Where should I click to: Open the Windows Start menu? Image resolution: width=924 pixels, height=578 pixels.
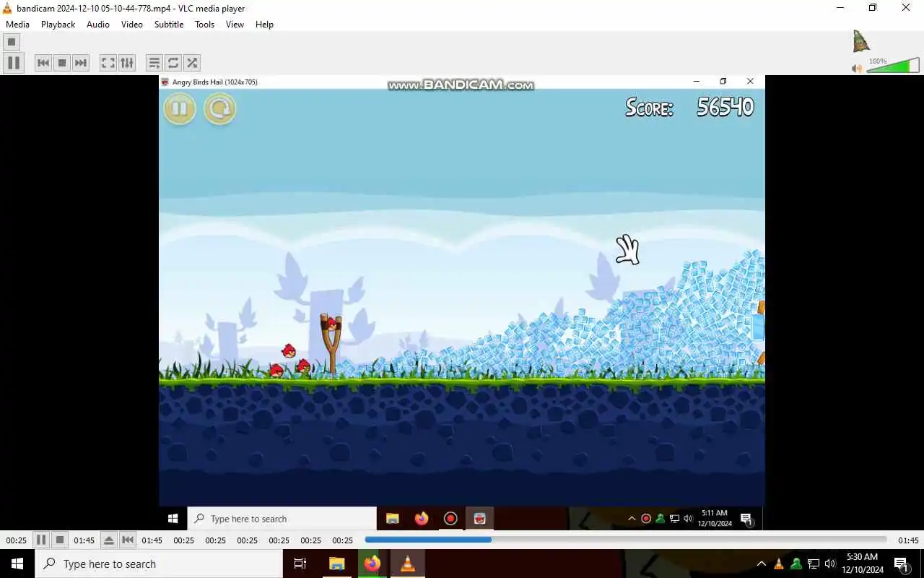[x=17, y=564]
